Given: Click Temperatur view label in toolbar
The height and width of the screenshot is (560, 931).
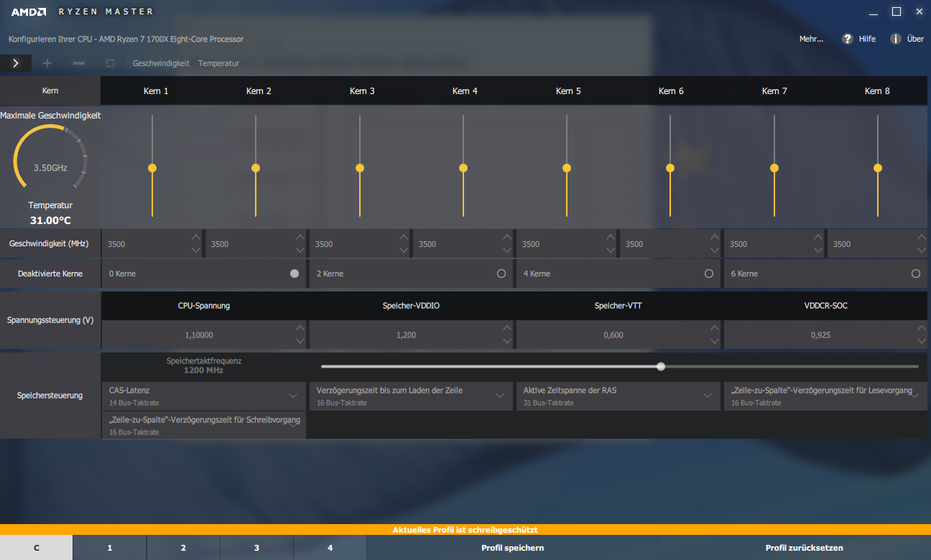Looking at the screenshot, I should tap(219, 63).
